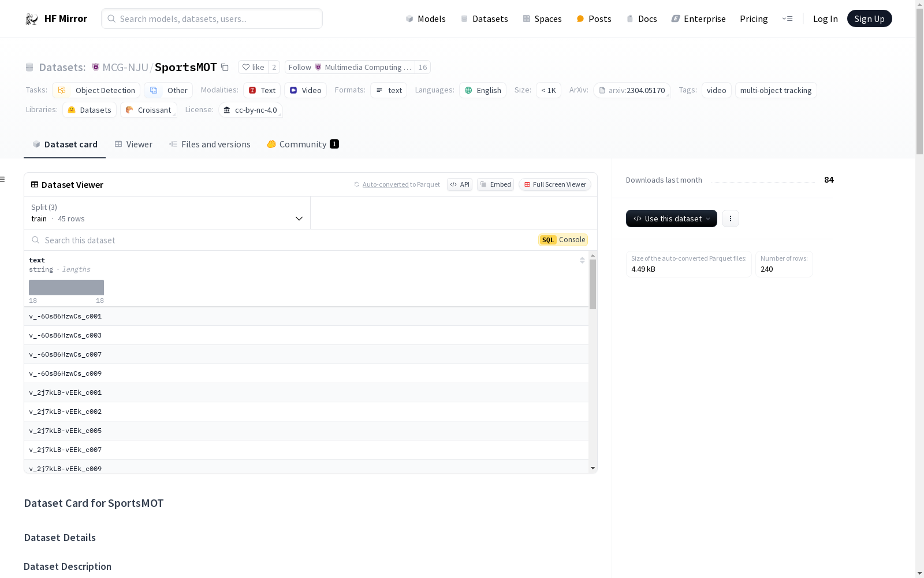Click row v_2j7kLB-vEEk_c005
Viewport: 924px width, 578px height.
(306, 431)
